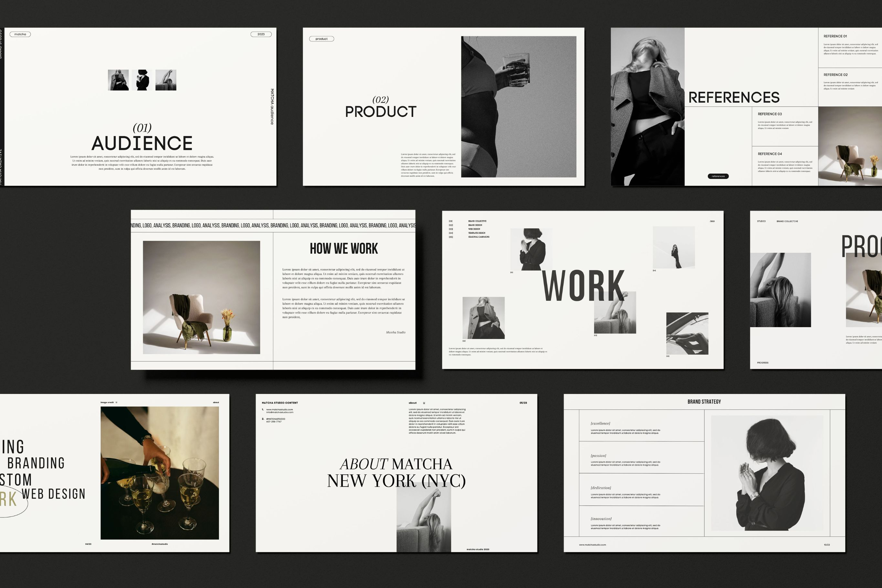The width and height of the screenshot is (882, 588).
Task: Click the '2023' pill label
Action: point(261,34)
